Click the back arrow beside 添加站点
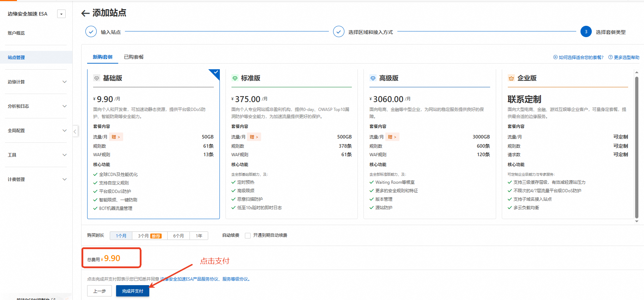This screenshot has width=644, height=300. point(85,13)
